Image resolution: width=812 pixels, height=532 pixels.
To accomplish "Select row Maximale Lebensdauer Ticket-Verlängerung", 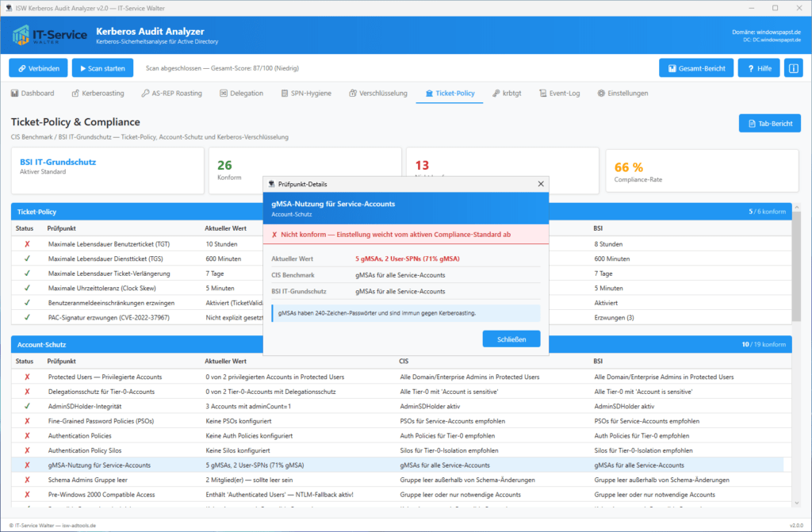I will point(401,274).
